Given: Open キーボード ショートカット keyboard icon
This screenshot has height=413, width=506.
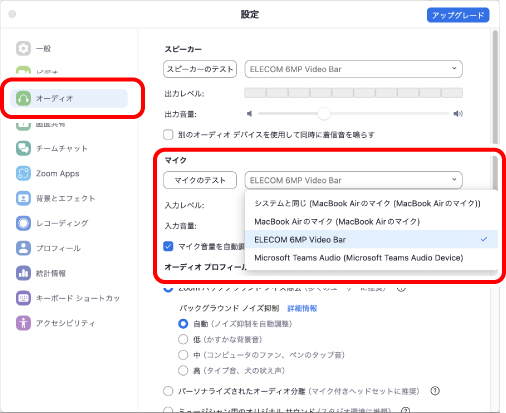Looking at the screenshot, I should point(23,298).
